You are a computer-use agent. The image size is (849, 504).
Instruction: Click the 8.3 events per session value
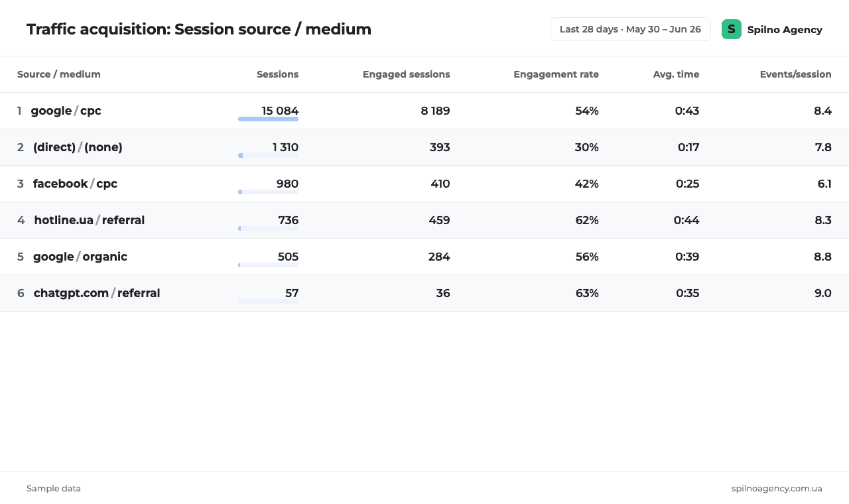pyautogui.click(x=823, y=220)
